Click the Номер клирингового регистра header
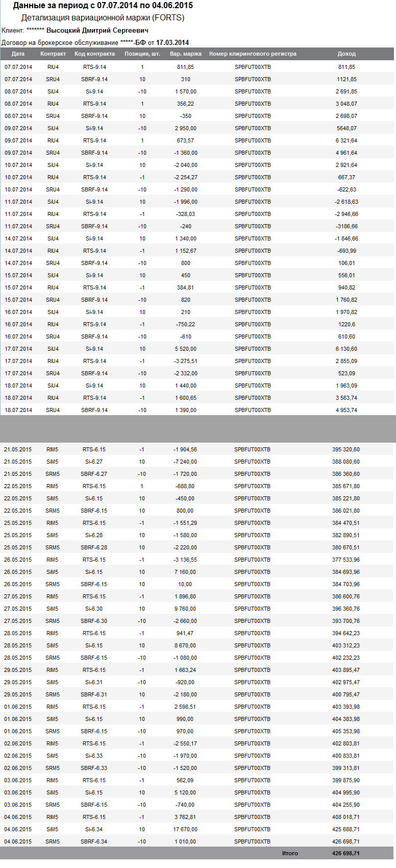The width and height of the screenshot is (396, 868). coord(253,54)
